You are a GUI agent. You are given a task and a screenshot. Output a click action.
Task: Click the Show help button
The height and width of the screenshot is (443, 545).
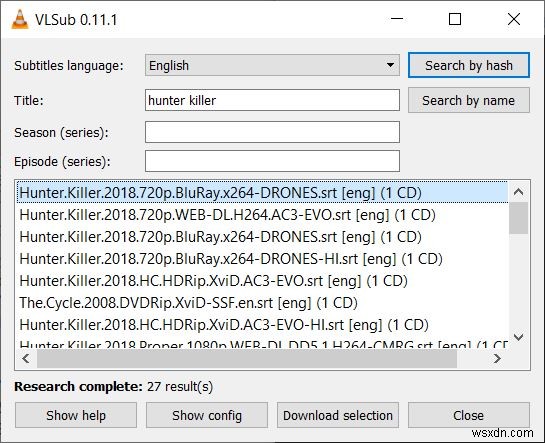(x=76, y=415)
